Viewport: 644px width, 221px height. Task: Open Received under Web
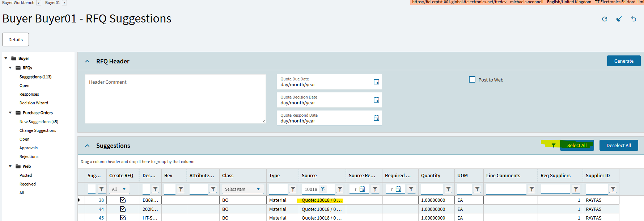point(27,184)
